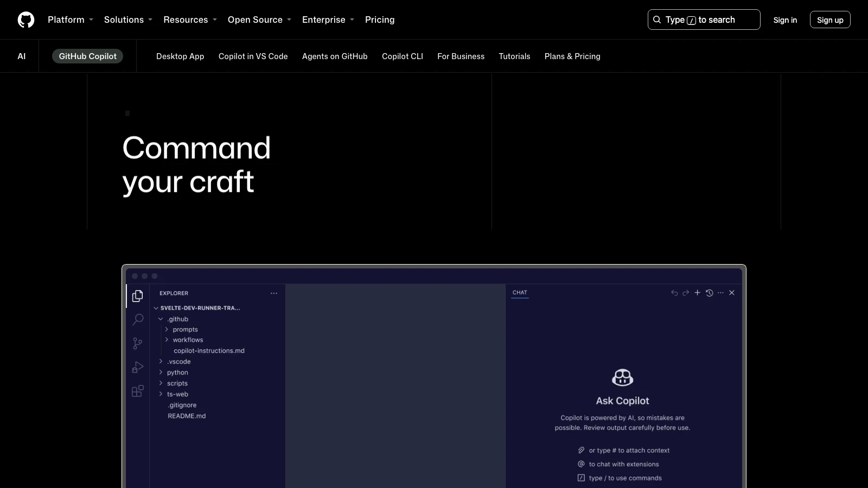This screenshot has width=868, height=488.
Task: Open the GitHub logo home link
Action: click(x=26, y=20)
